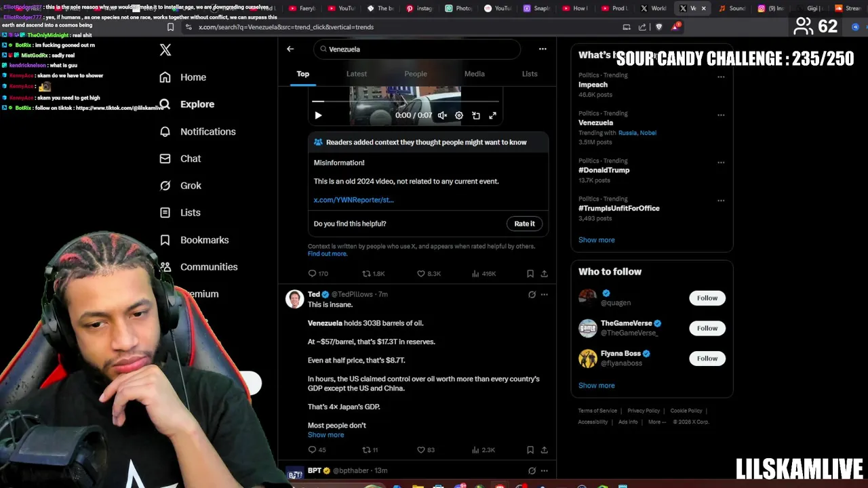
Task: Open Explore in the sidebar
Action: click(187, 104)
